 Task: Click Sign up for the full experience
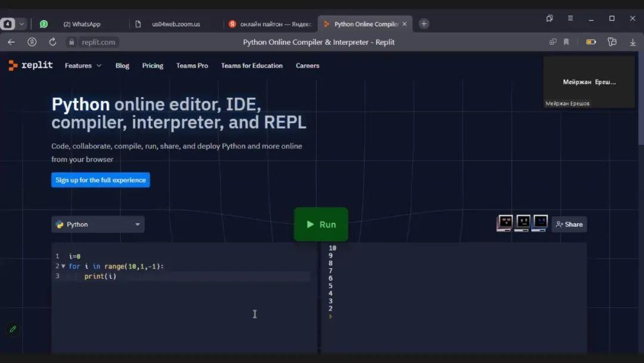point(101,180)
